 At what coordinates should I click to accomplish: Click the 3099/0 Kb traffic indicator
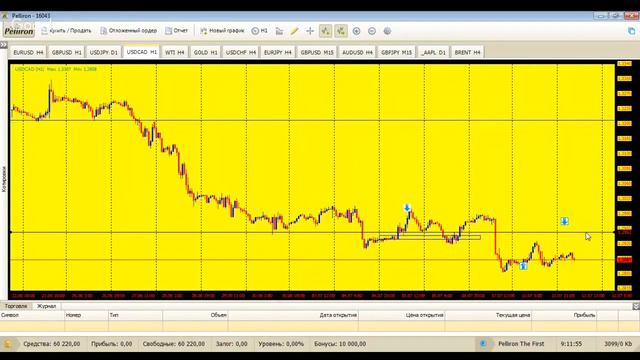pyautogui.click(x=618, y=344)
